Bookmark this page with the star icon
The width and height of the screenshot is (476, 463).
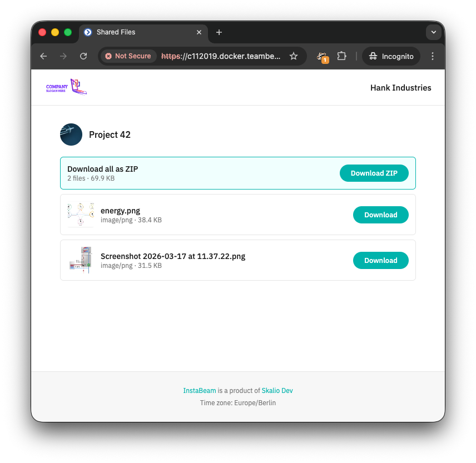294,56
